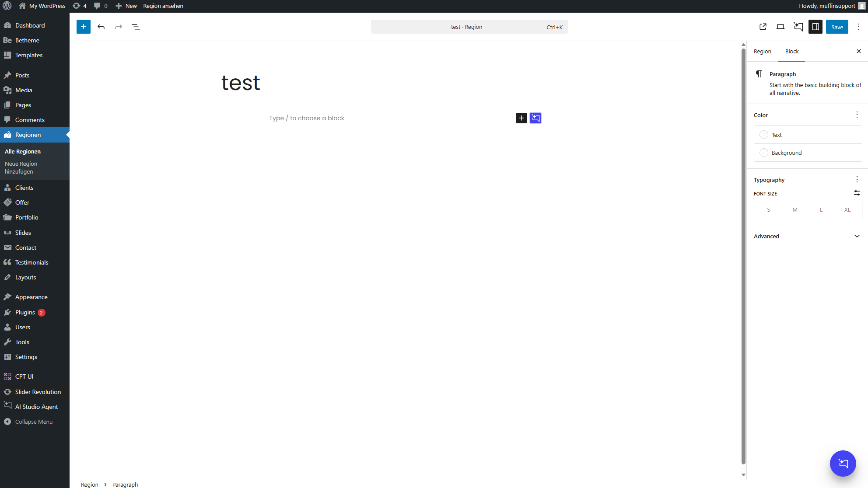Open Typography options menu

857,180
